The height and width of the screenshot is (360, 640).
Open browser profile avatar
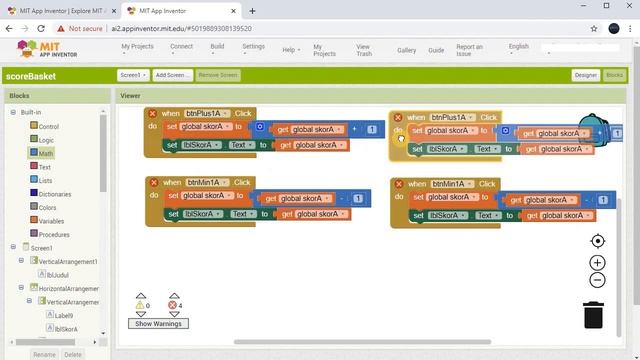click(613, 29)
